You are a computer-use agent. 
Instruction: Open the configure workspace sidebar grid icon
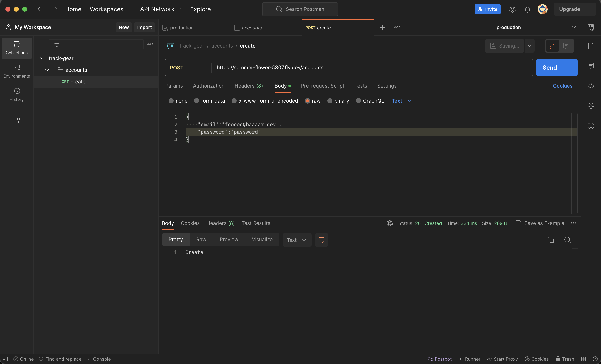[16, 120]
